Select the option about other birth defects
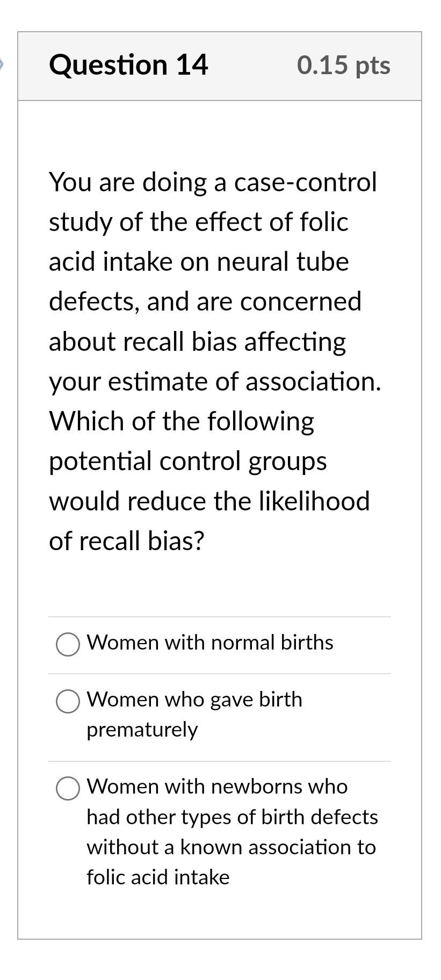The image size is (441, 980). [216, 787]
